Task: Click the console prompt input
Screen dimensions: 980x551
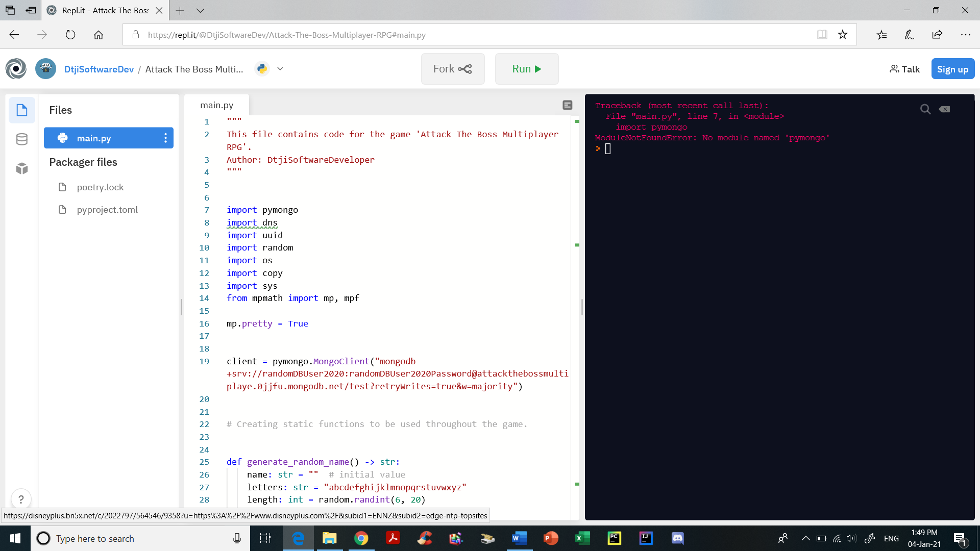Action: 608,148
